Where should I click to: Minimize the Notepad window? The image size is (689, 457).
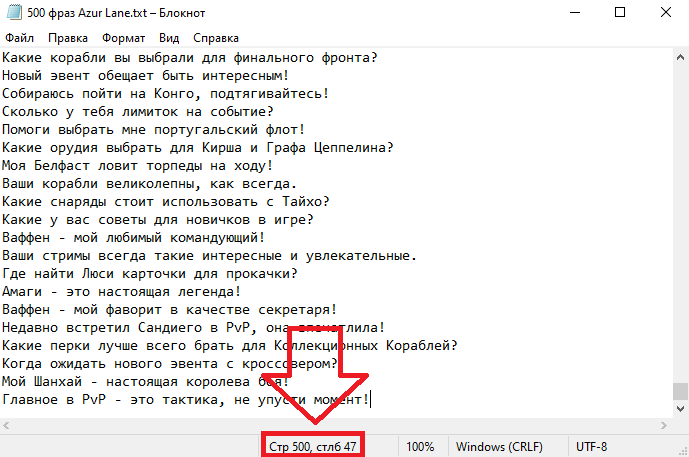tap(573, 14)
